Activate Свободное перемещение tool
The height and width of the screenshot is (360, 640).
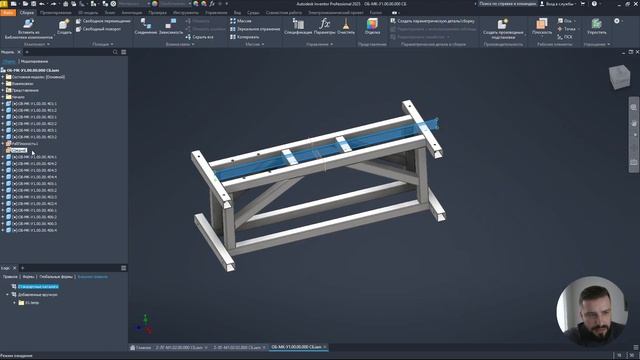103,21
